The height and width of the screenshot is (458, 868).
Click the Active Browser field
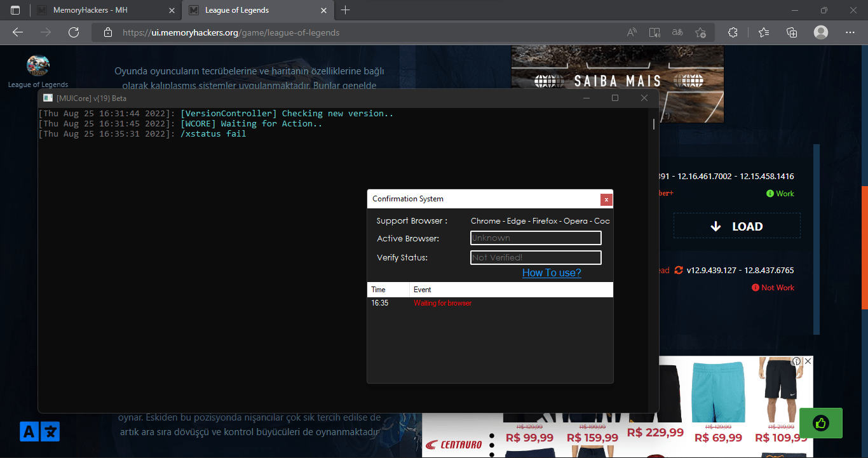pos(536,238)
